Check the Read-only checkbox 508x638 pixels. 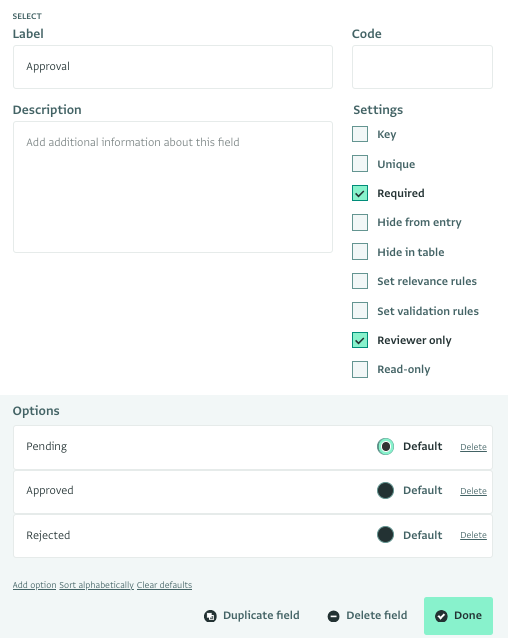(360, 369)
